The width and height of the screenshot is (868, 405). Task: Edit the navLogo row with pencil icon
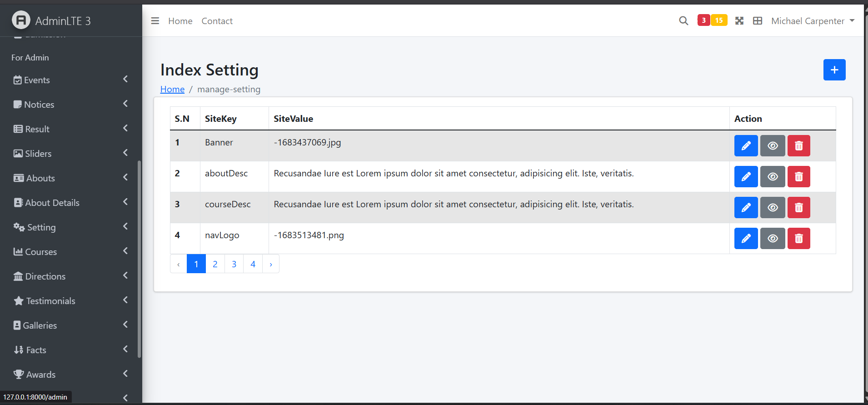[746, 239]
